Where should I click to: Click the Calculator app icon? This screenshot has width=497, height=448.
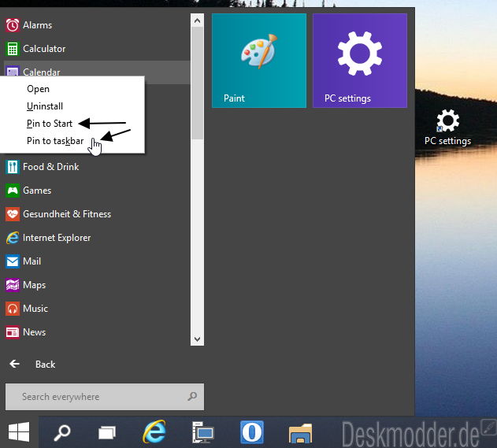coord(13,49)
